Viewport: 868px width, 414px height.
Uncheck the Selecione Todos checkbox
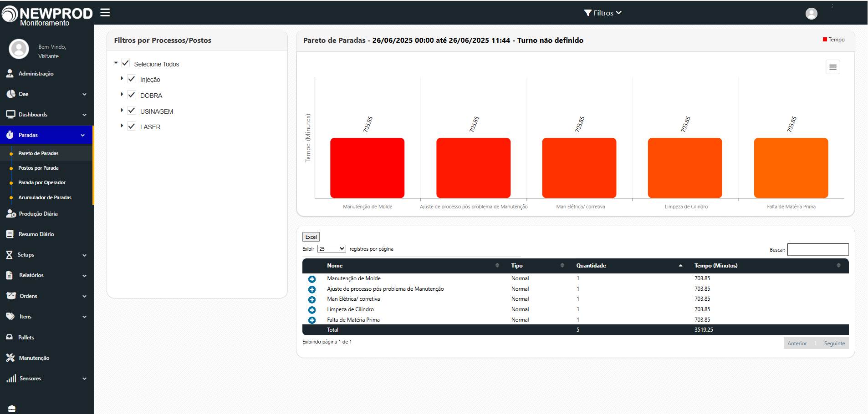[x=126, y=64]
